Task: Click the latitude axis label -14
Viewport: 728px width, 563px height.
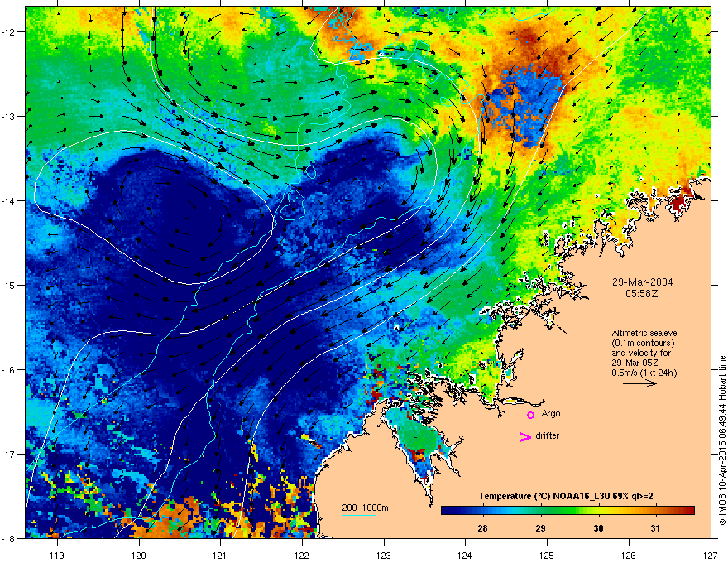Action: [x=8, y=200]
